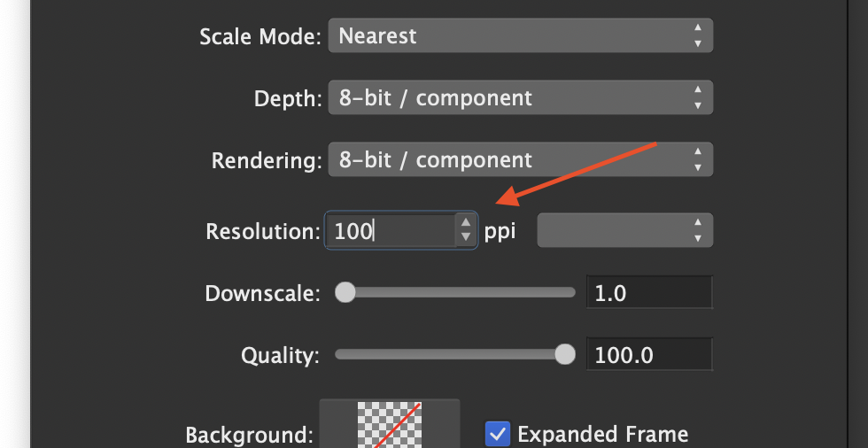
Task: Uncheck the Expanded Frame checkbox
Action: coord(498,434)
